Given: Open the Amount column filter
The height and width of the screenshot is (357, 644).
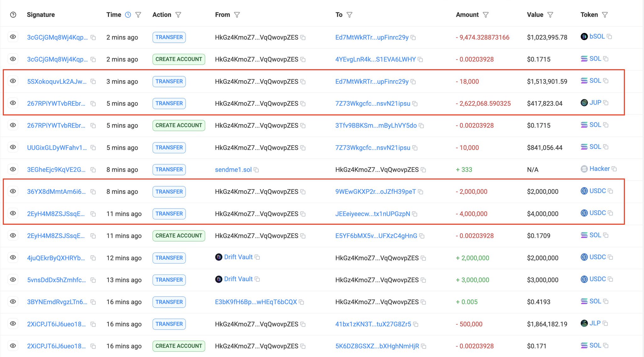Looking at the screenshot, I should [x=486, y=15].
